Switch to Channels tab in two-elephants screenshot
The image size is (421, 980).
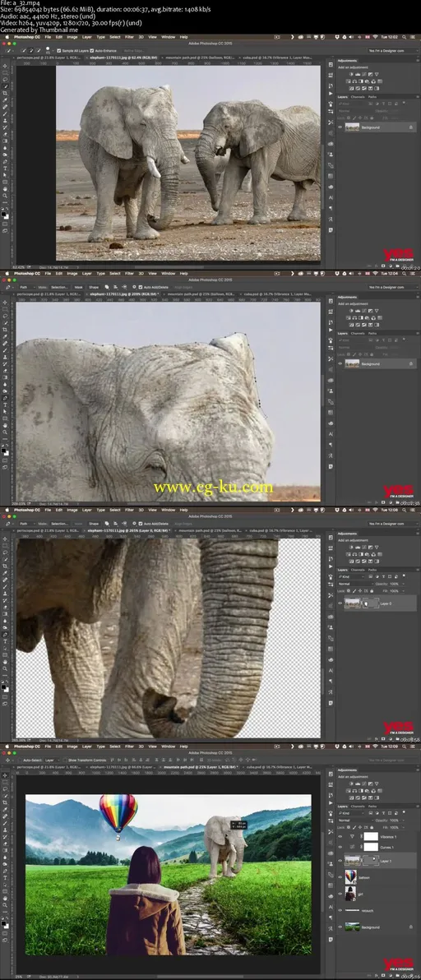pyautogui.click(x=358, y=97)
